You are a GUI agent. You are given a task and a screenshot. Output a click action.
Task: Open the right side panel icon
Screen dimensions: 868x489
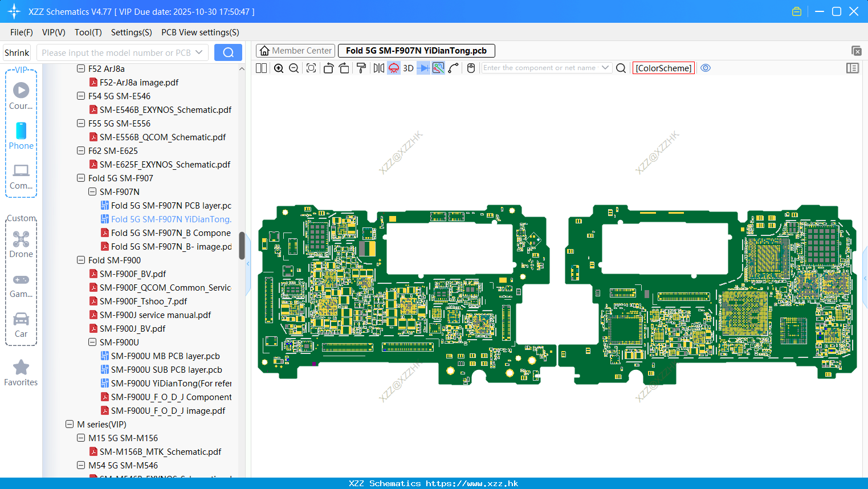click(x=853, y=68)
